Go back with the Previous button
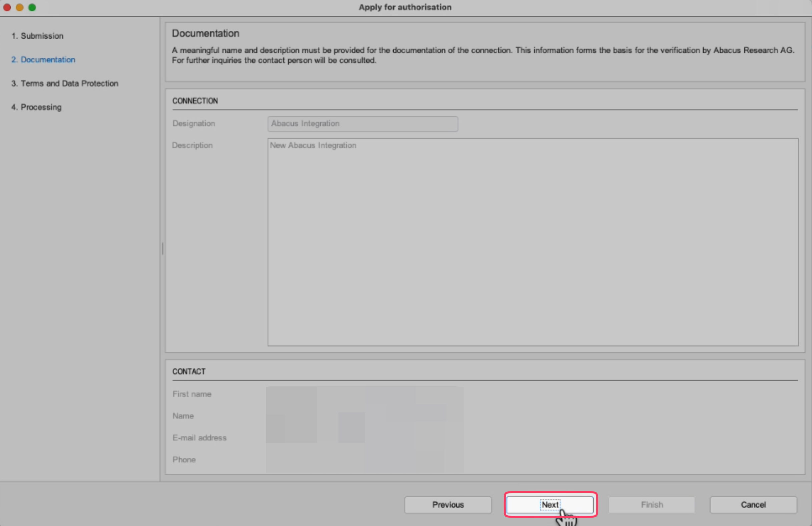The height and width of the screenshot is (526, 812). tap(448, 504)
